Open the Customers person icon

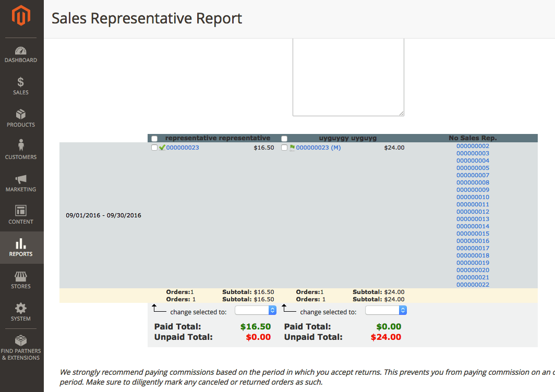[21, 145]
